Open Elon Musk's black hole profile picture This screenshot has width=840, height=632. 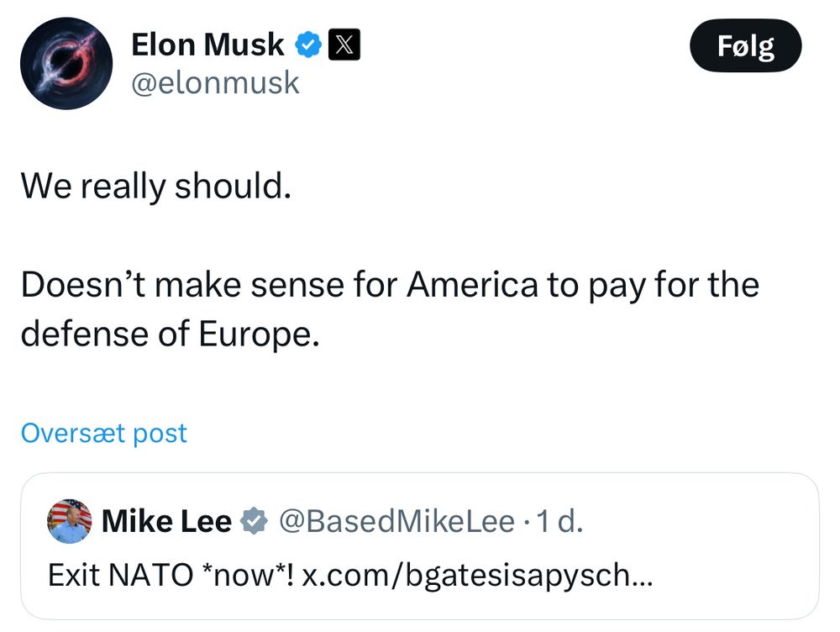coord(66,63)
